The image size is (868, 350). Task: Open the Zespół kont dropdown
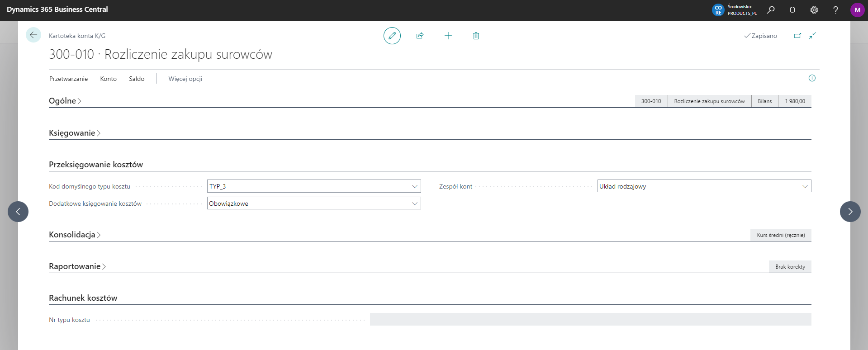(704, 186)
